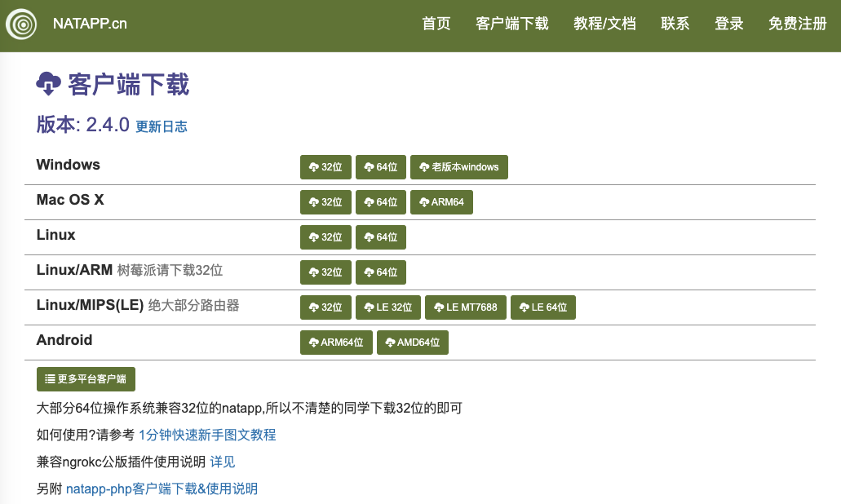The height and width of the screenshot is (504, 841).
Task: Download the Linux/MIPS(LE) 32位 client
Action: [x=325, y=307]
